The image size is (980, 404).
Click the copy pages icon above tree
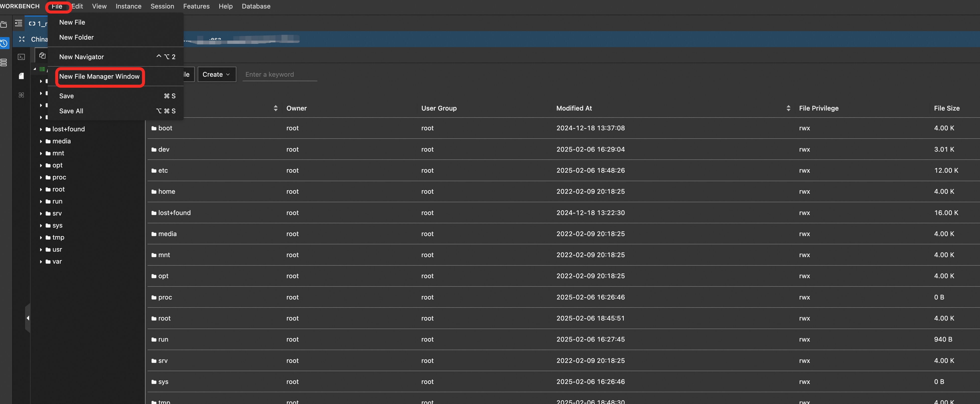(42, 56)
